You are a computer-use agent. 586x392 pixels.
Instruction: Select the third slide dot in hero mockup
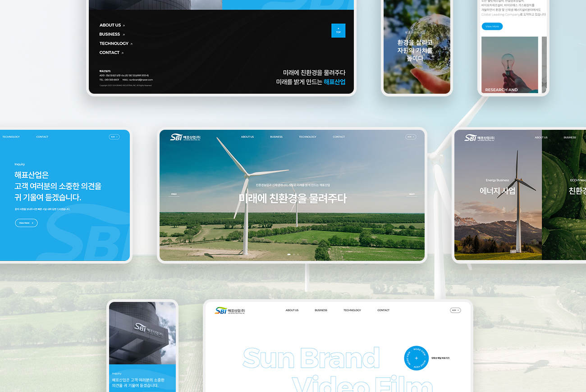[x=298, y=255]
